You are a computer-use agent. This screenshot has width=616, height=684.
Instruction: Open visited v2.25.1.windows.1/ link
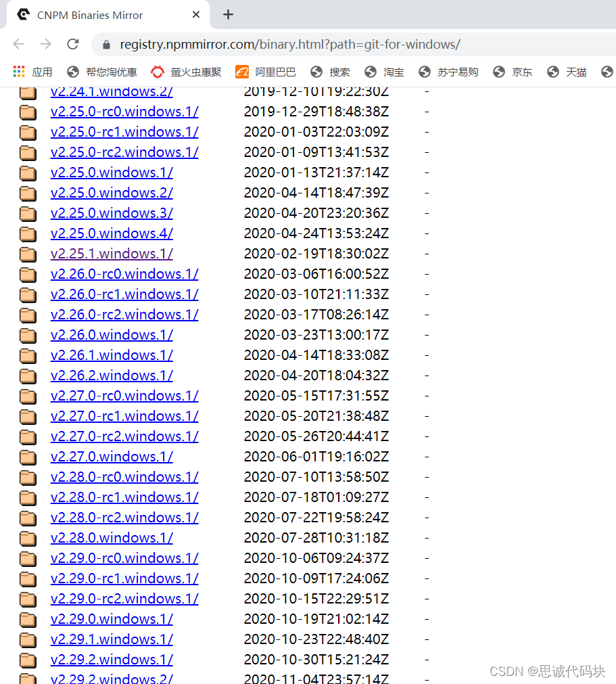pos(112,254)
